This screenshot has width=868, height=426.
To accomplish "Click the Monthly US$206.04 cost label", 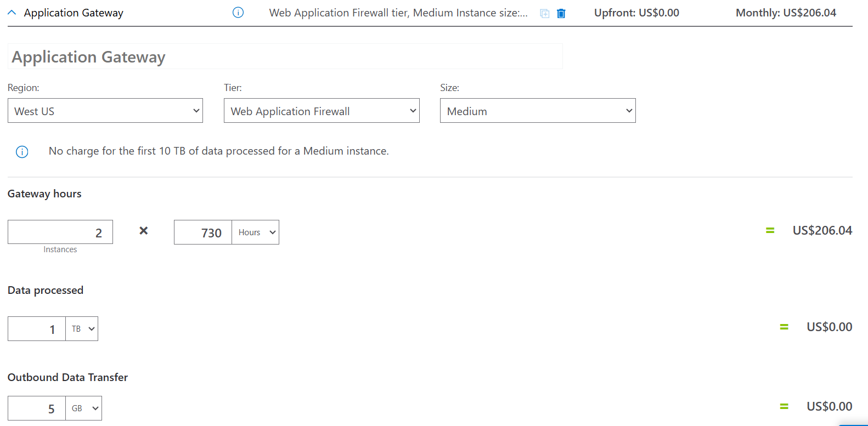I will click(x=786, y=13).
